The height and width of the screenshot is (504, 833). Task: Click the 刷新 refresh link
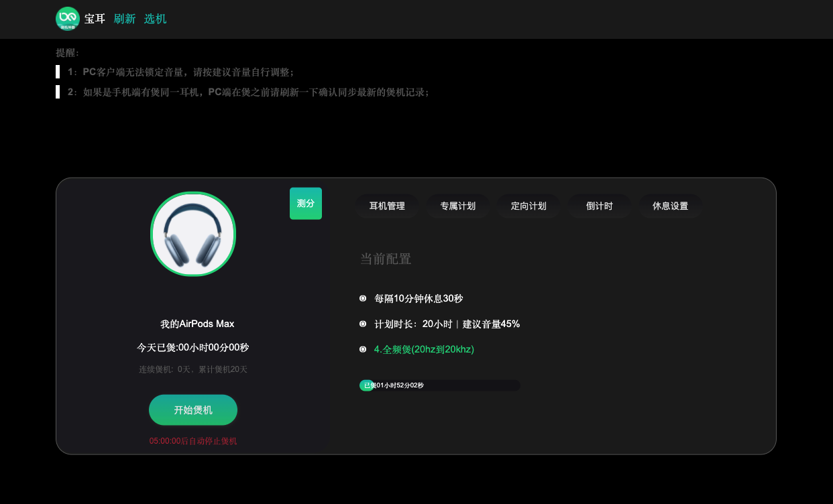pyautogui.click(x=125, y=19)
